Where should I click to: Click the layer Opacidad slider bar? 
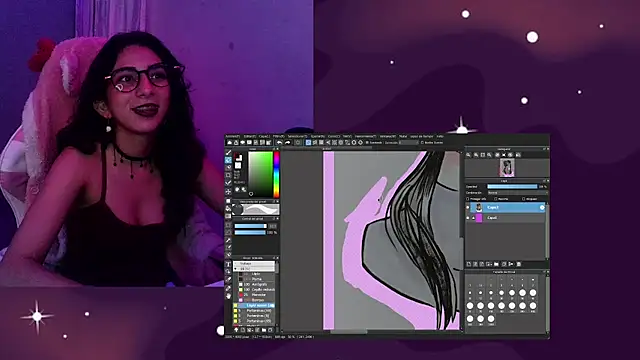coord(512,187)
